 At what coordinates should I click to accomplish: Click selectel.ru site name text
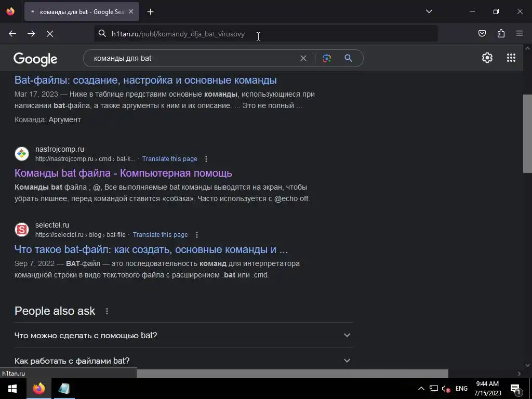tap(52, 225)
